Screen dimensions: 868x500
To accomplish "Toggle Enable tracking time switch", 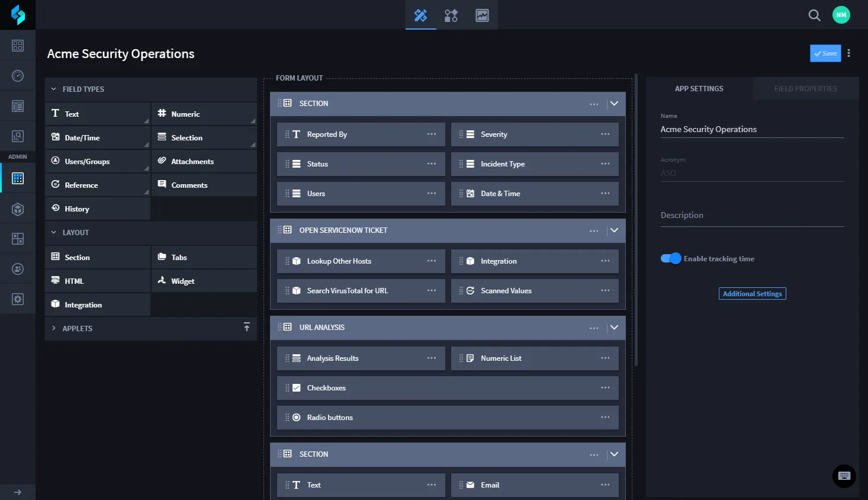I will pyautogui.click(x=671, y=258).
